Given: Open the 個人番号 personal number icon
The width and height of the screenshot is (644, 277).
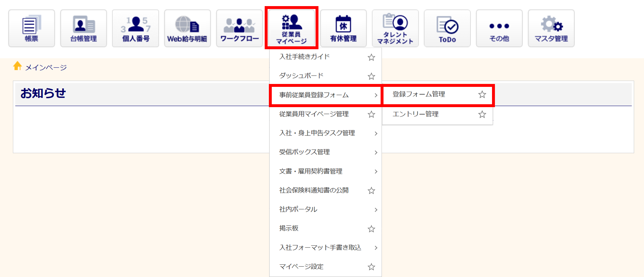Looking at the screenshot, I should (136, 28).
